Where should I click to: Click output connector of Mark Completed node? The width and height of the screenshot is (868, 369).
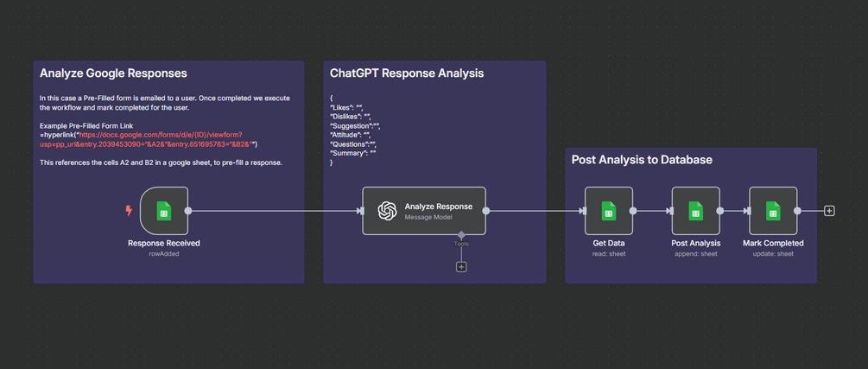(x=797, y=211)
